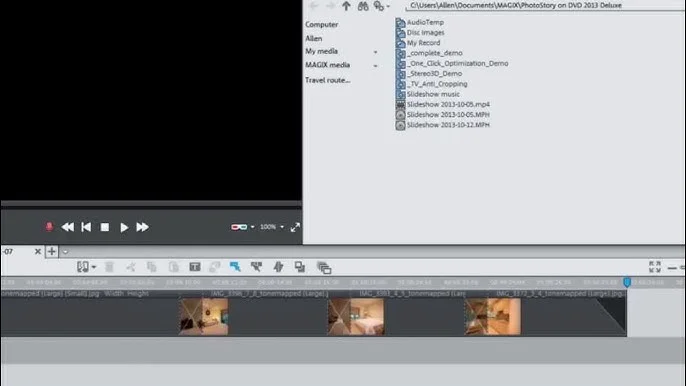Open file search with the binoculars icon
The width and height of the screenshot is (686, 386).
pos(363,6)
